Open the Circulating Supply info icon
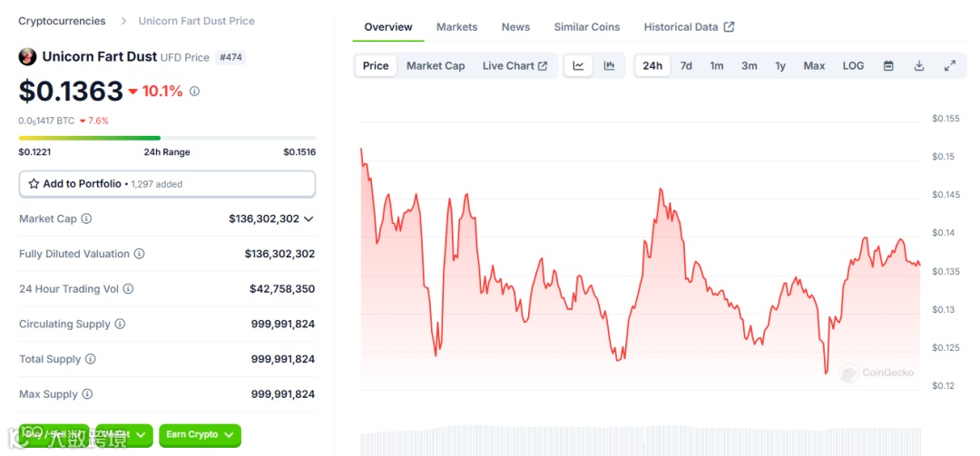 120,324
